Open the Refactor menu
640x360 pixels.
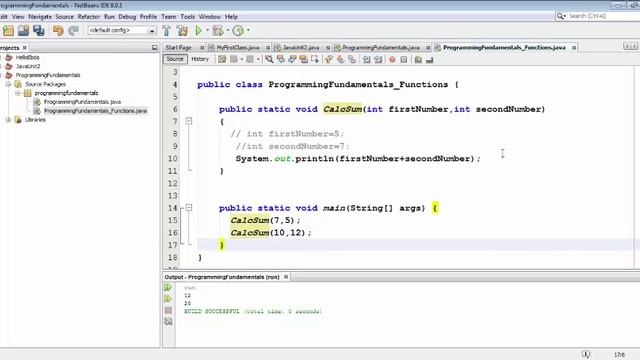tap(89, 17)
